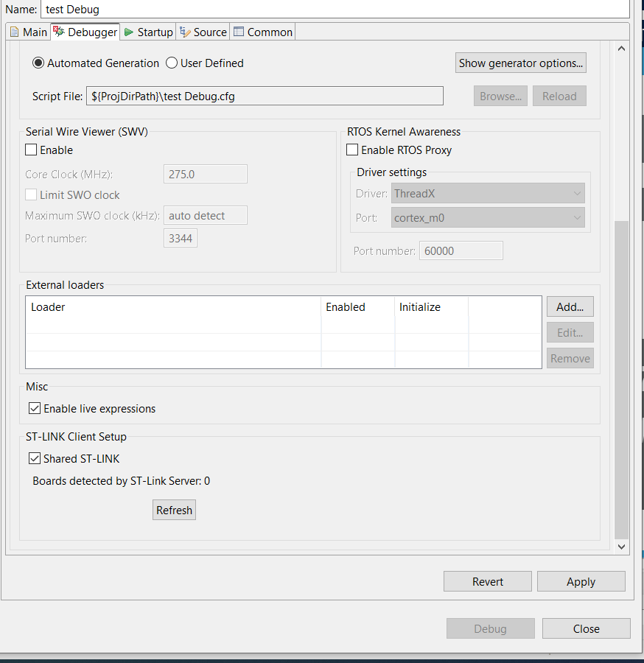Add a new external loader

[x=570, y=306]
